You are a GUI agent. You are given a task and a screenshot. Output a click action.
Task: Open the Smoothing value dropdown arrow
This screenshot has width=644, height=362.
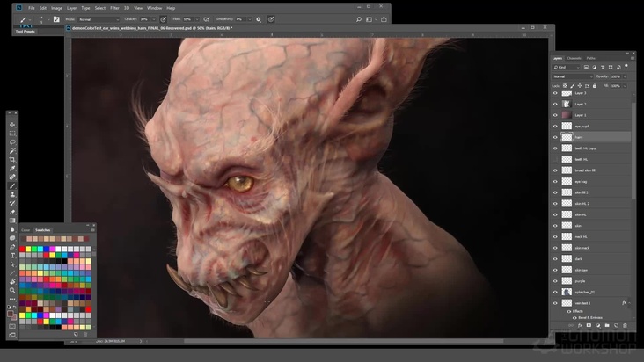point(249,19)
